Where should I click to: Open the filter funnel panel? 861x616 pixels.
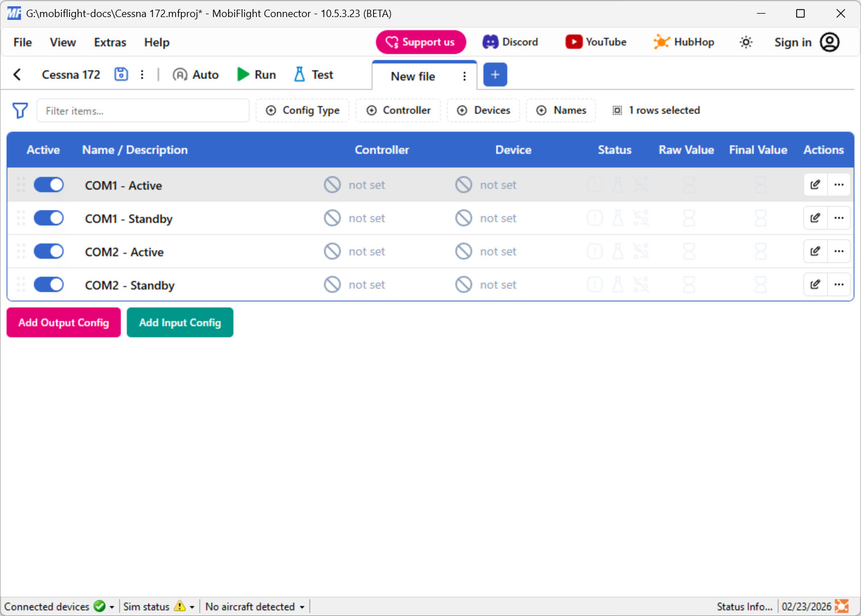pos(20,110)
